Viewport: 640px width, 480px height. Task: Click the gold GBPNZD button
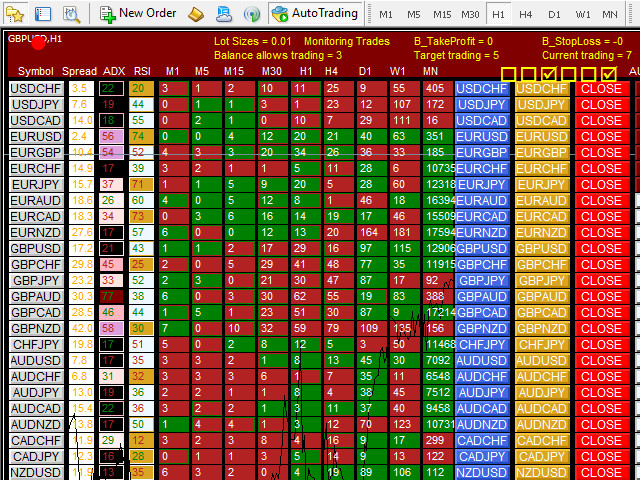(542, 329)
